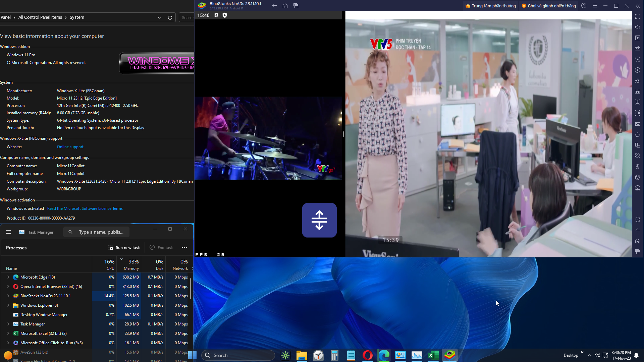Click the home icon in BlueStacks title bar

click(x=285, y=6)
